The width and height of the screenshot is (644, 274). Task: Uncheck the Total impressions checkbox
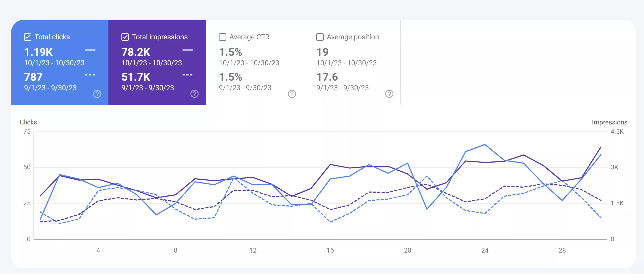(x=125, y=37)
